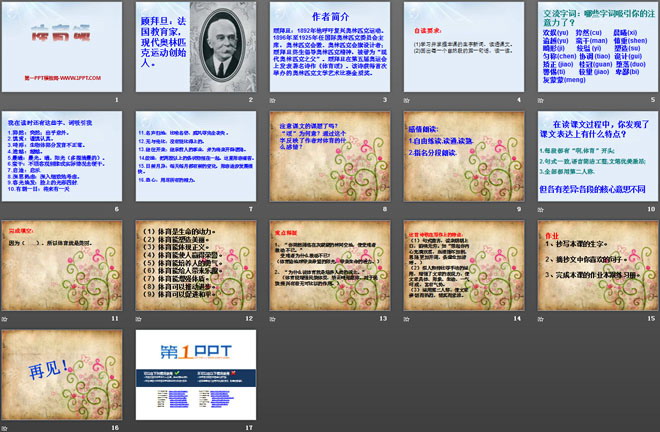Select slide 7 with word definitions 11 to 16
This screenshot has height=432, width=660.
(196, 156)
